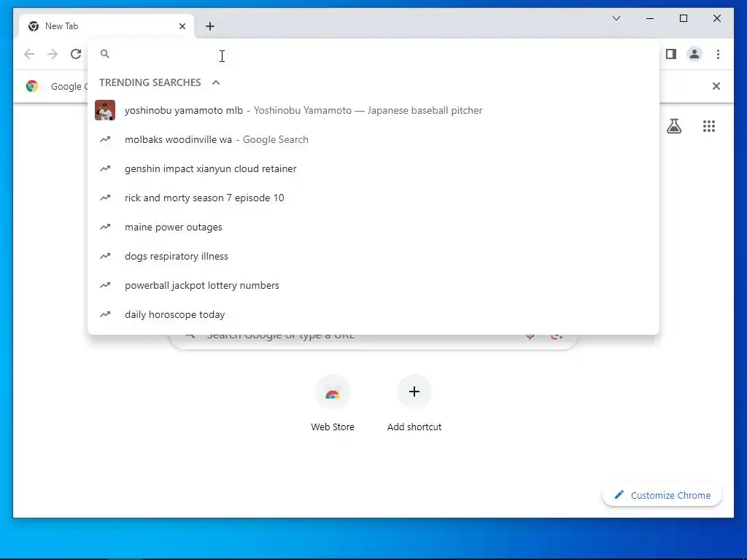Viewport: 747px width, 560px height.
Task: Select powerball jackpot lottery numbers
Action: point(373,285)
